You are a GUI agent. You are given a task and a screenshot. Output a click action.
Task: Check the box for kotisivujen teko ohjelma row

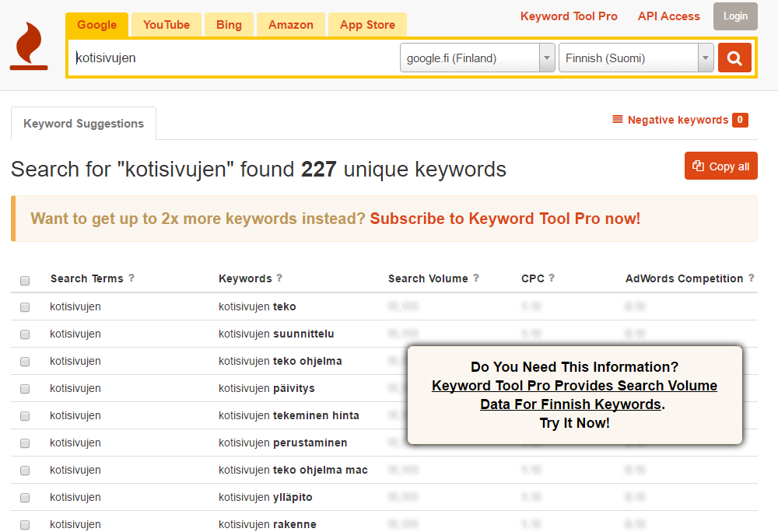(25, 362)
